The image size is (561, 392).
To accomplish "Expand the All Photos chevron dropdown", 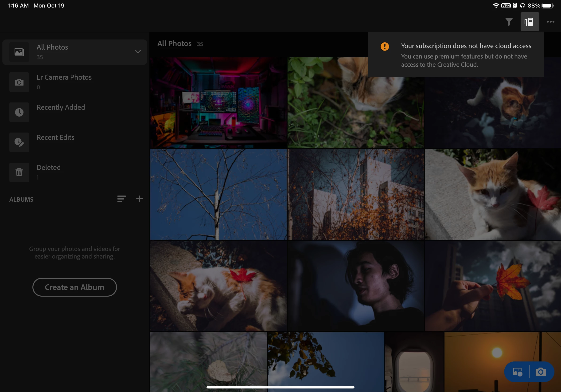I will [138, 52].
